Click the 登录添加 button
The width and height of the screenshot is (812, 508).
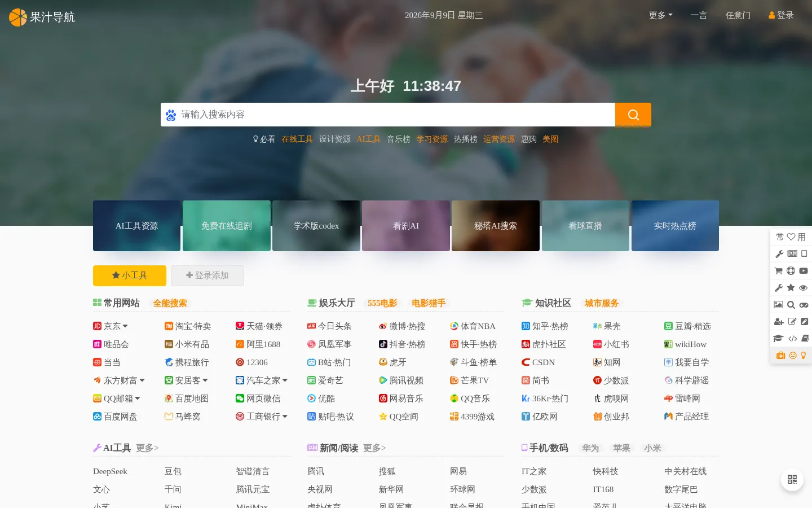[208, 275]
